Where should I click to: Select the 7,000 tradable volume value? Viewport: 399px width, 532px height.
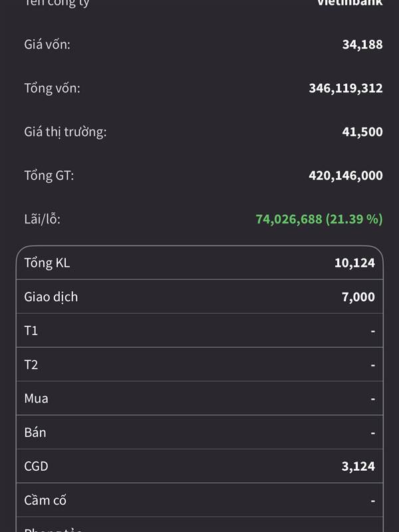358,297
